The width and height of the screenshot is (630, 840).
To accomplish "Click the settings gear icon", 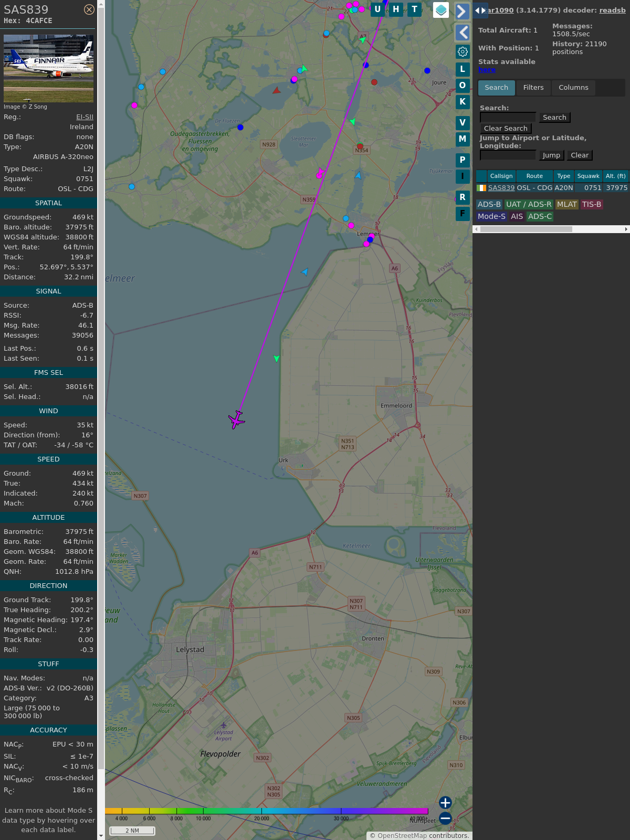I will (463, 51).
